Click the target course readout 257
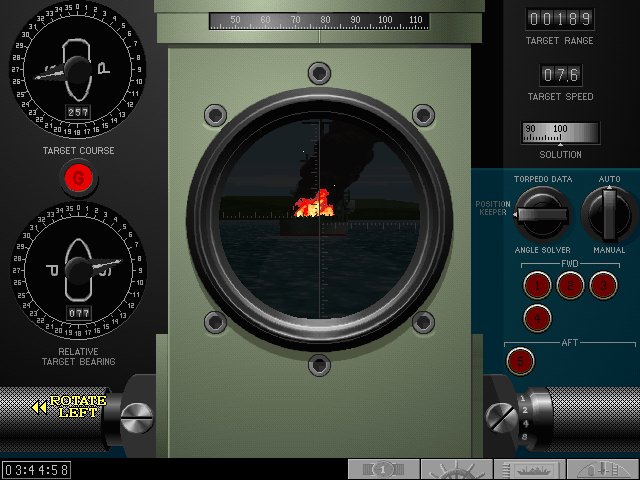The height and width of the screenshot is (480, 640). pyautogui.click(x=78, y=112)
